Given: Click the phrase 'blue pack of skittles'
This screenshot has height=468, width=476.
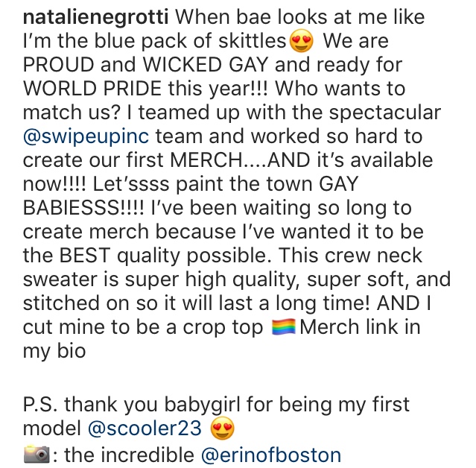Looking at the screenshot, I should pos(191,41).
